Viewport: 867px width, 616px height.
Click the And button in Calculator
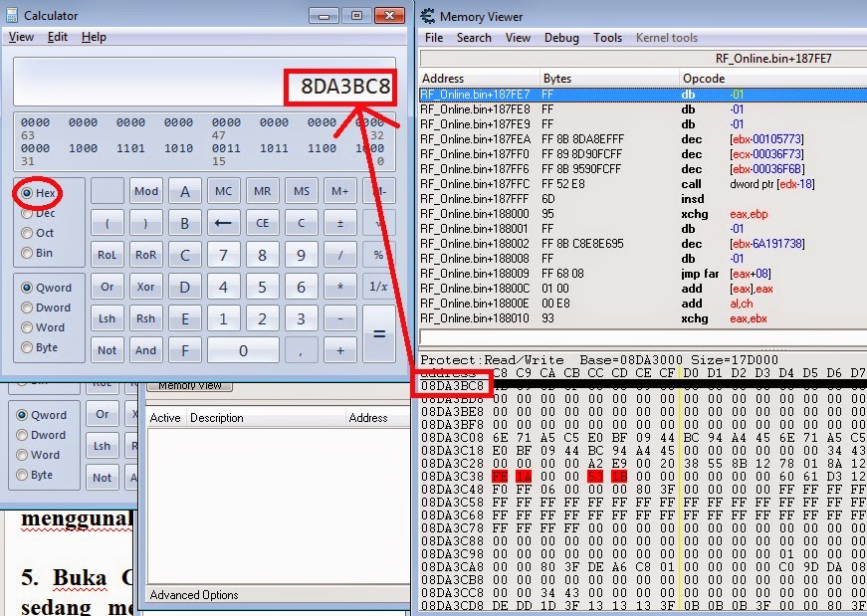[x=146, y=350]
